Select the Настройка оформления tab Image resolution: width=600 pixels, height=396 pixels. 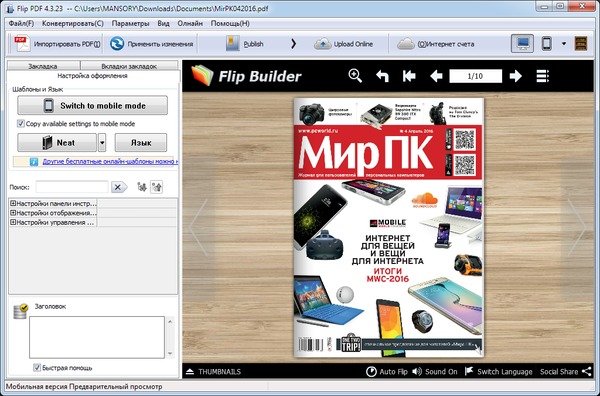93,76
